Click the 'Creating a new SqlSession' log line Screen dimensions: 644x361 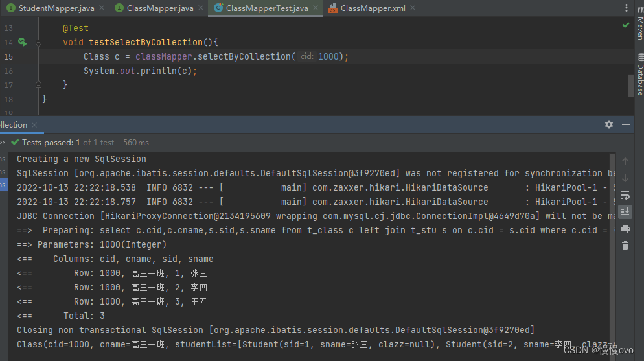(x=82, y=159)
